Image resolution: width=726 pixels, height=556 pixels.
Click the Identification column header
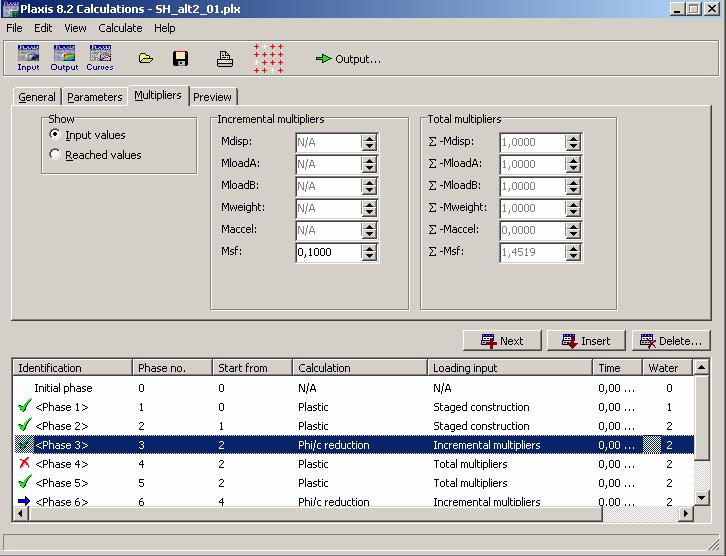pyautogui.click(x=72, y=368)
